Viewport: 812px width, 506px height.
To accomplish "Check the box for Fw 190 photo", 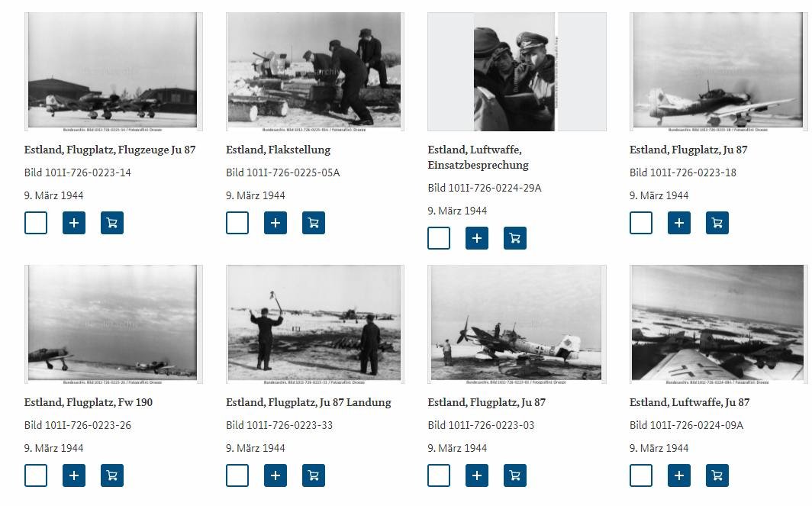I will click(x=36, y=475).
